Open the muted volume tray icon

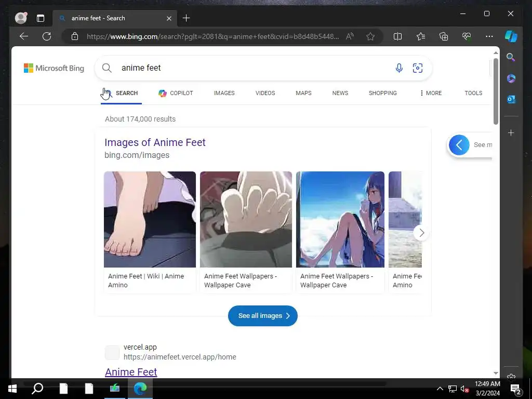464,389
